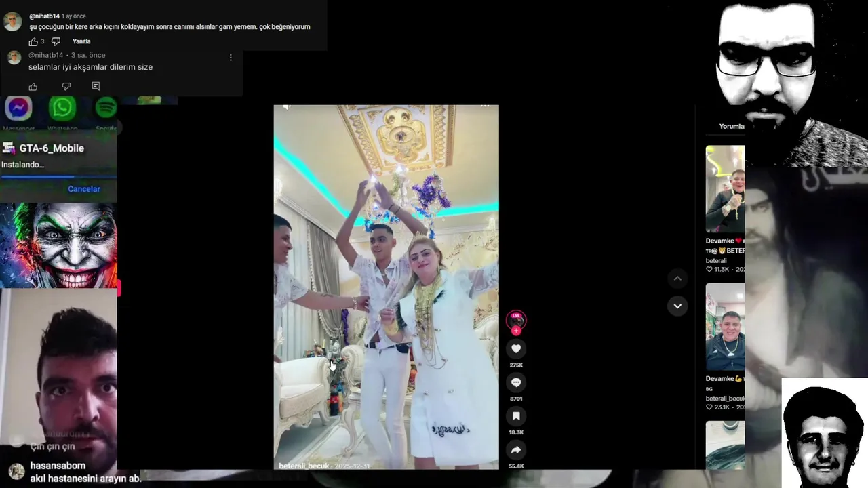Click the heart count 11.3K in sidebar

tap(717, 269)
